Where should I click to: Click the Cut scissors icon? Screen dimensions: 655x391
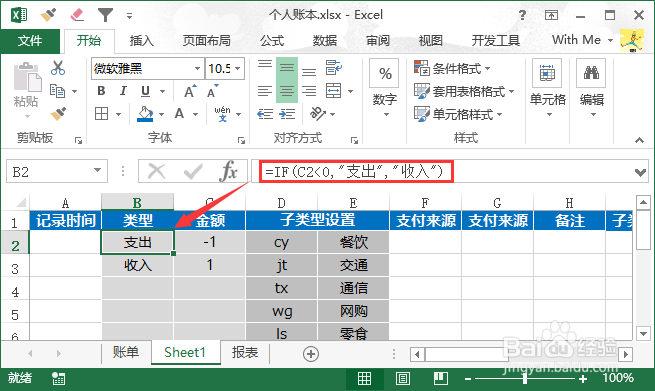[x=58, y=68]
